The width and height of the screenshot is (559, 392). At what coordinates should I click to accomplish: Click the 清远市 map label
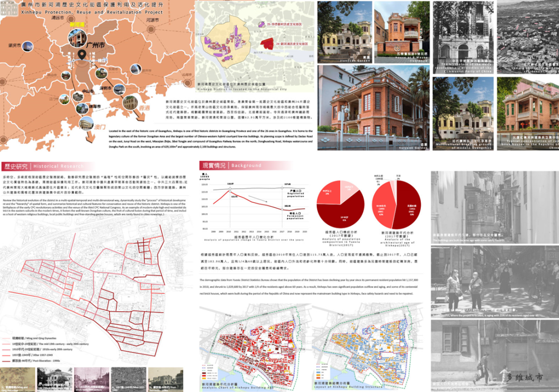(x=57, y=18)
